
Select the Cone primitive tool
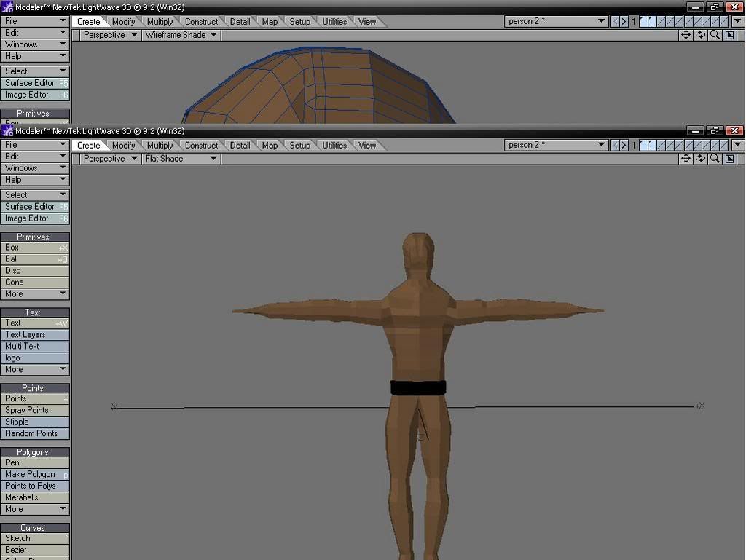(35, 283)
